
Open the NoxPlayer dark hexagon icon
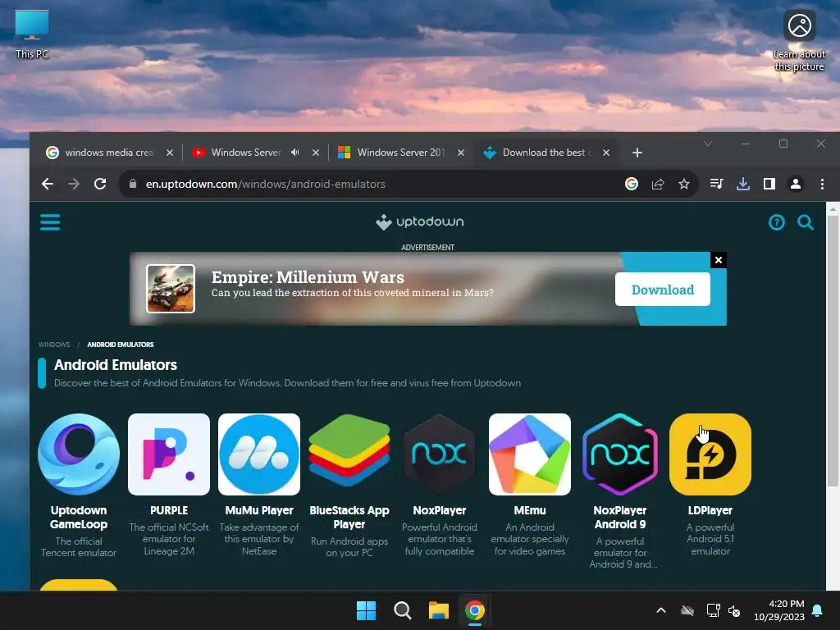[x=440, y=454]
